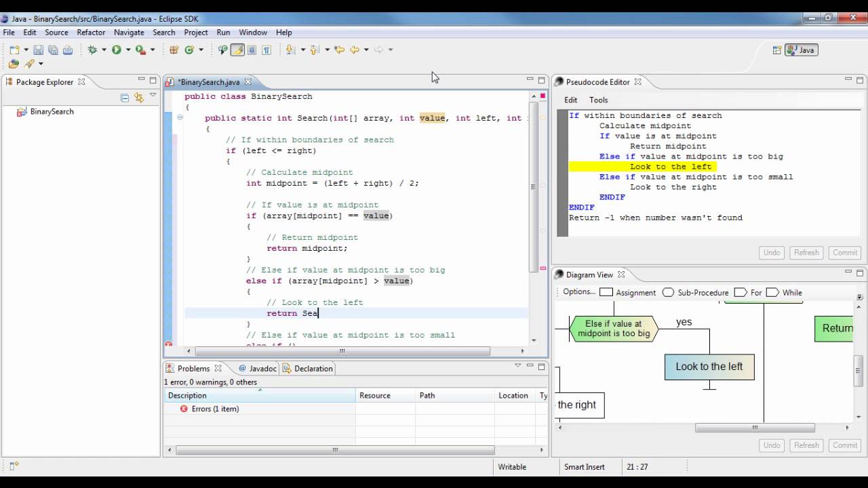Open the Navigate menu
This screenshot has width=868, height=488.
tap(129, 33)
